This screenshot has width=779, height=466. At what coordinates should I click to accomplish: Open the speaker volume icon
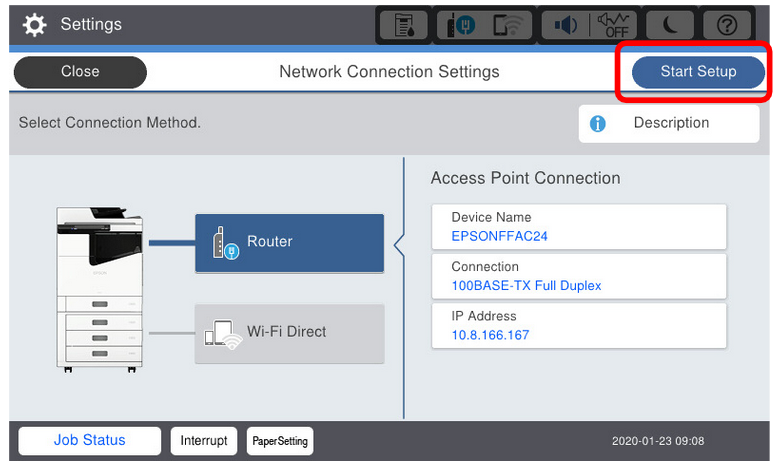(x=566, y=25)
